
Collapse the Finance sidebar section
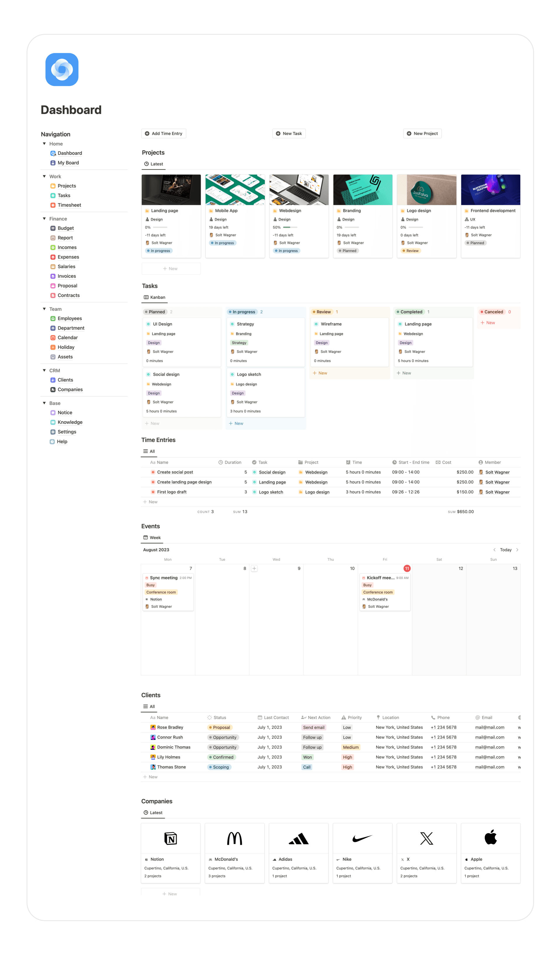pyautogui.click(x=44, y=219)
